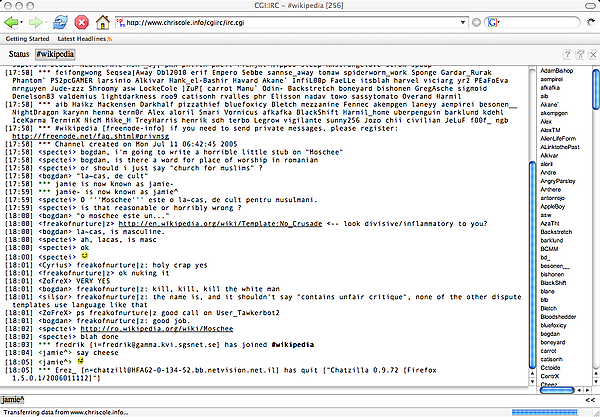Switch to the Status tab
Image resolution: width=600 pixels, height=417 pixels.
19,54
